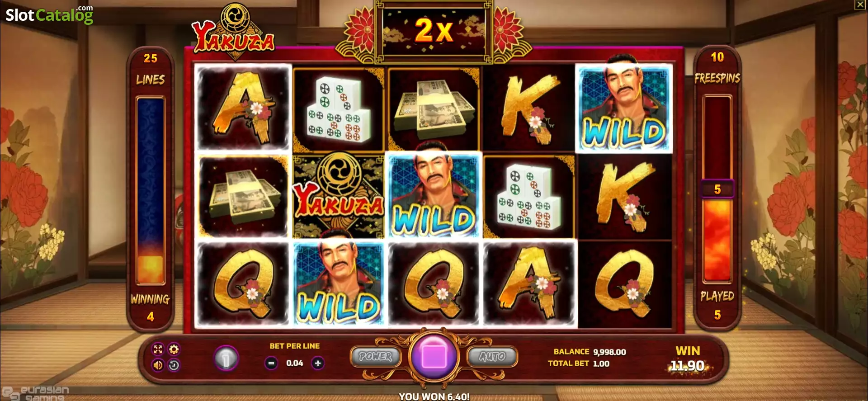Click the SlotCatalog.com logo
Image resolution: width=868 pixels, height=401 pixels.
point(49,15)
